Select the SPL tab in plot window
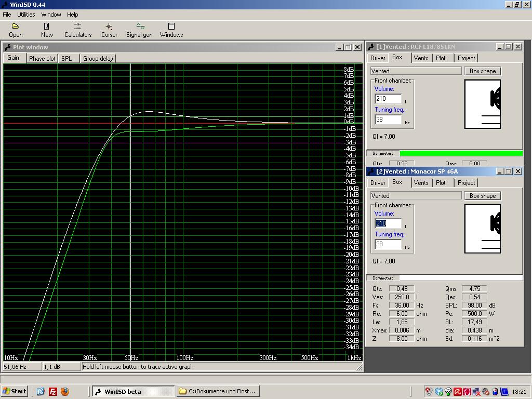 click(x=66, y=59)
